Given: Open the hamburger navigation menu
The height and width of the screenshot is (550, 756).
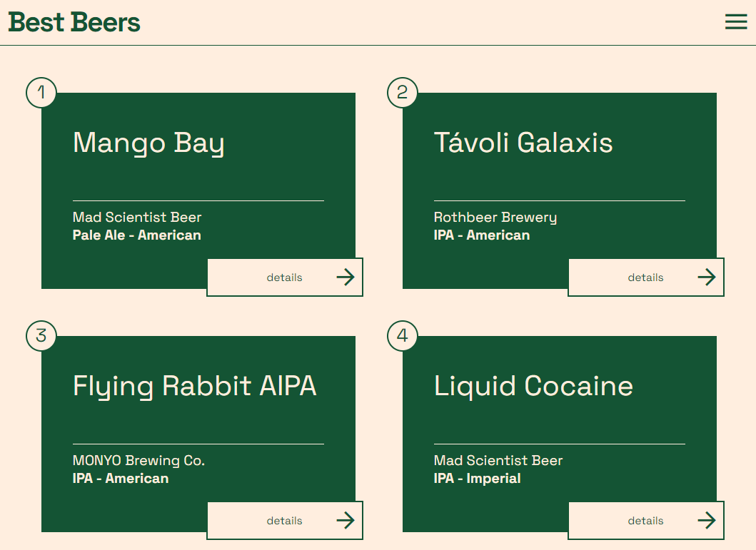Looking at the screenshot, I should click(x=736, y=22).
